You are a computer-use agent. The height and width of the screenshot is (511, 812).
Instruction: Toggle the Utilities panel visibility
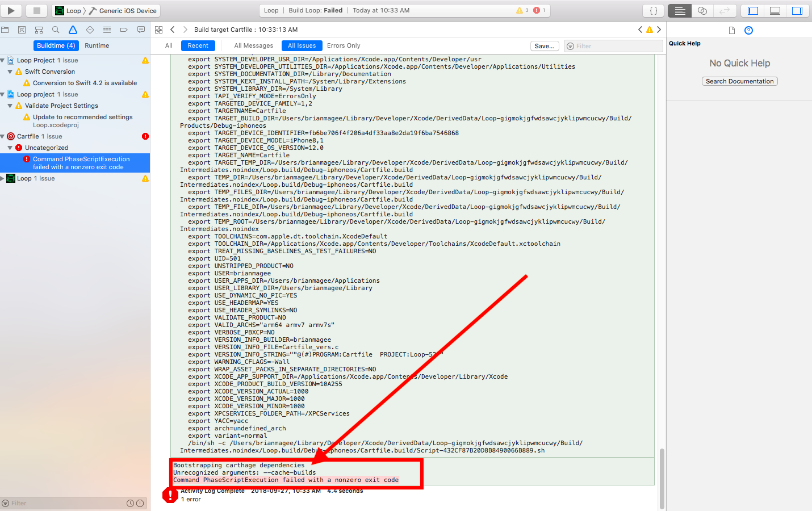[797, 10]
